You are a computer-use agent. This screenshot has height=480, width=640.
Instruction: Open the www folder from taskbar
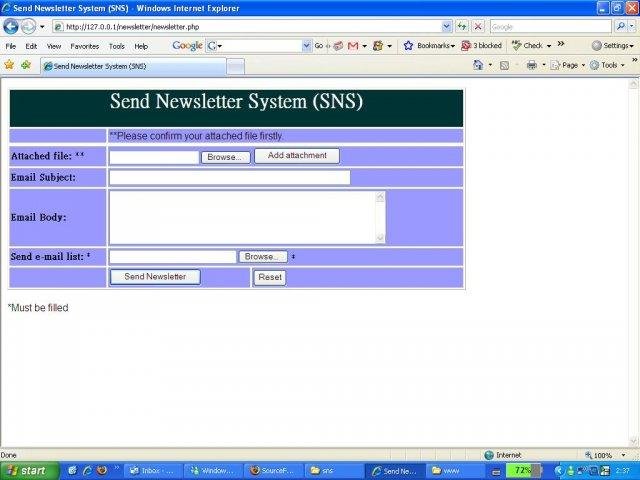point(455,471)
